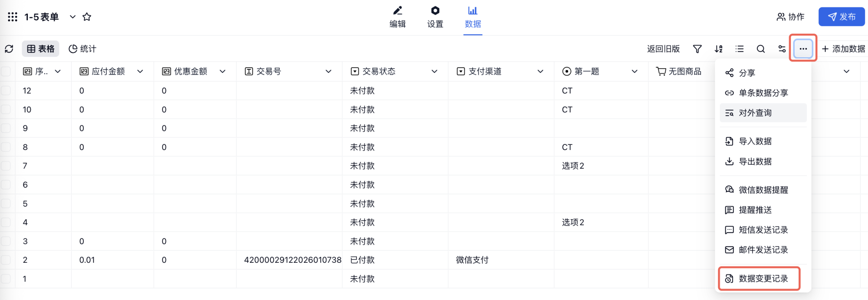The image size is (868, 300).
Task: Click CT in row 12
Action: click(567, 91)
